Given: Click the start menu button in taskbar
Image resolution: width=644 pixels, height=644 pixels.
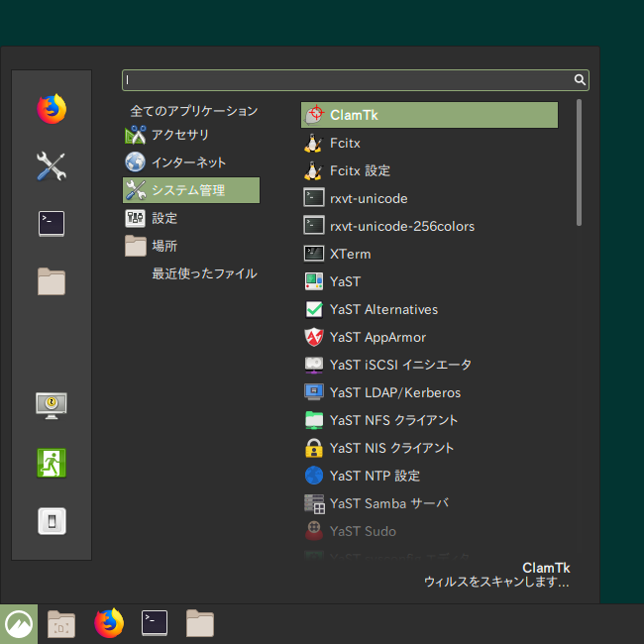Looking at the screenshot, I should coord(19,624).
